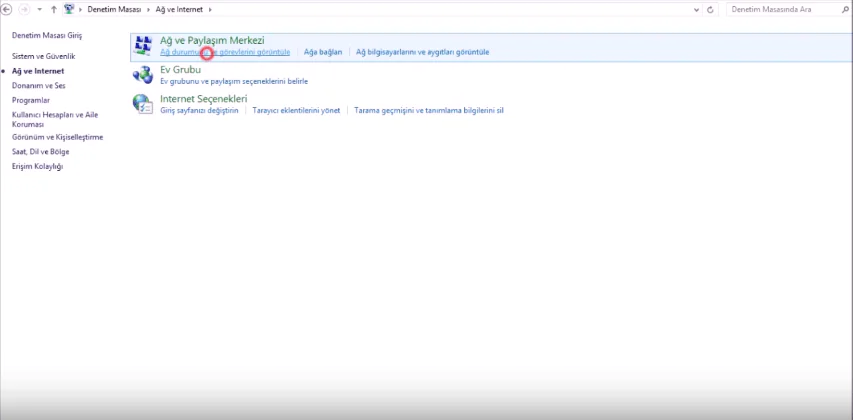853x420 pixels.
Task: Expand the Denetim Masası breadcrumb arrow
Action: 148,9
